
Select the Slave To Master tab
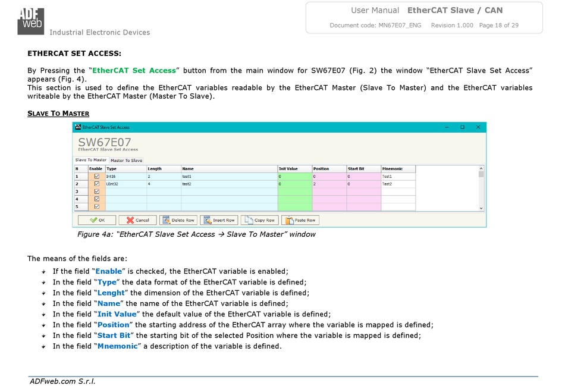pyautogui.click(x=91, y=160)
